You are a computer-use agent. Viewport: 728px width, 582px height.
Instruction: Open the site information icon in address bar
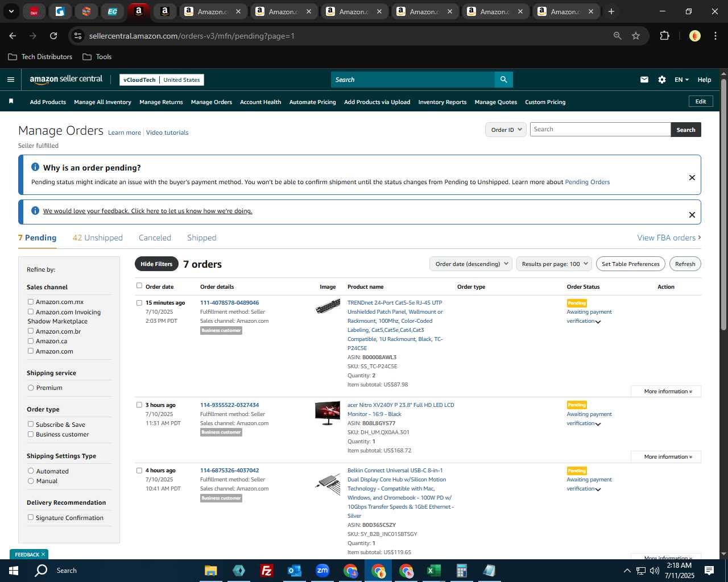(78, 36)
